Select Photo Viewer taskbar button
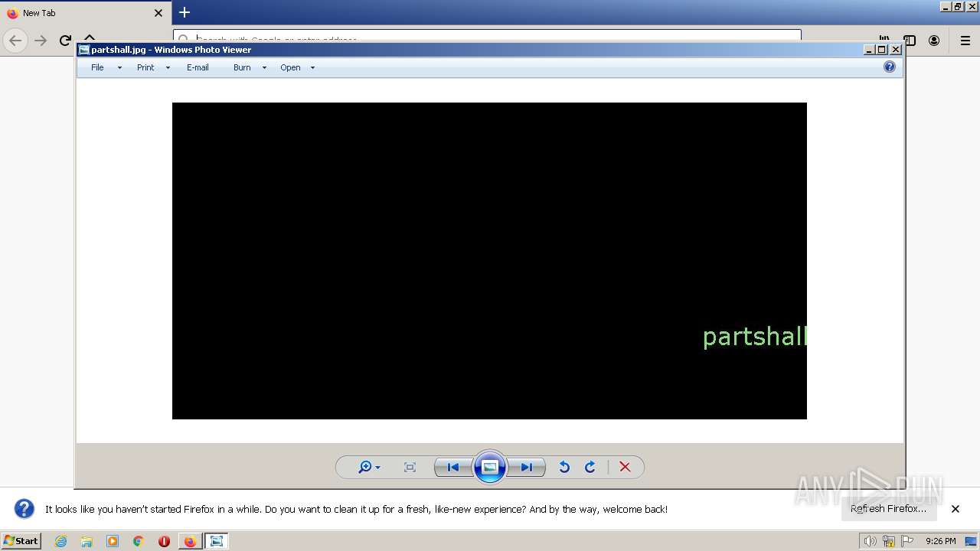 point(217,541)
